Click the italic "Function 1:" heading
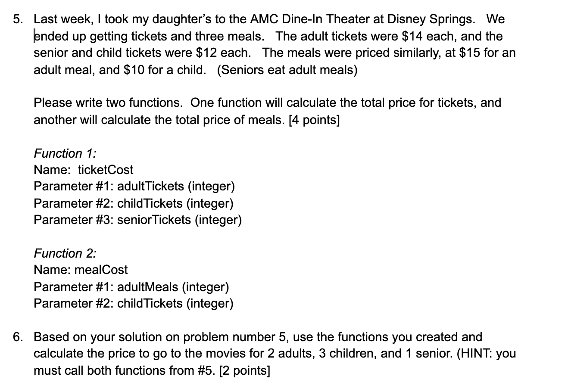The image size is (568, 392). click(65, 153)
